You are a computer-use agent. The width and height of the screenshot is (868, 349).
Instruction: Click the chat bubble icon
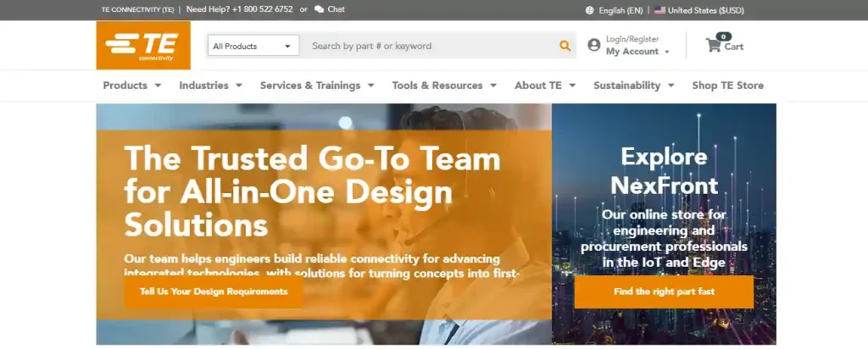[x=319, y=9]
